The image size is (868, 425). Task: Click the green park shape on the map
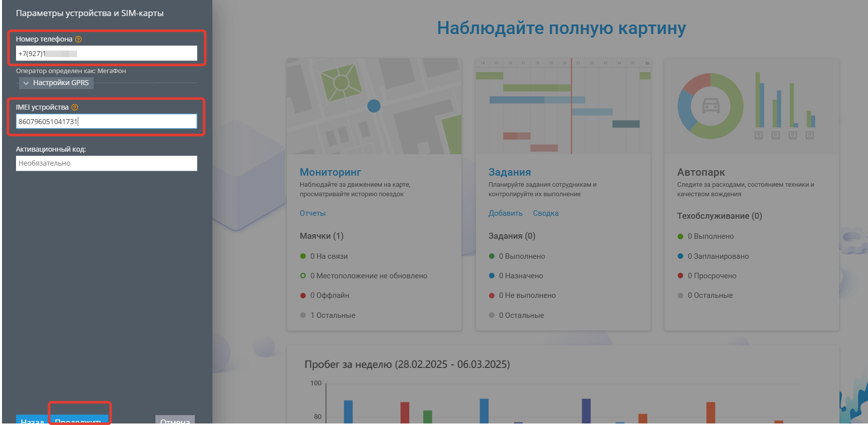pyautogui.click(x=341, y=82)
